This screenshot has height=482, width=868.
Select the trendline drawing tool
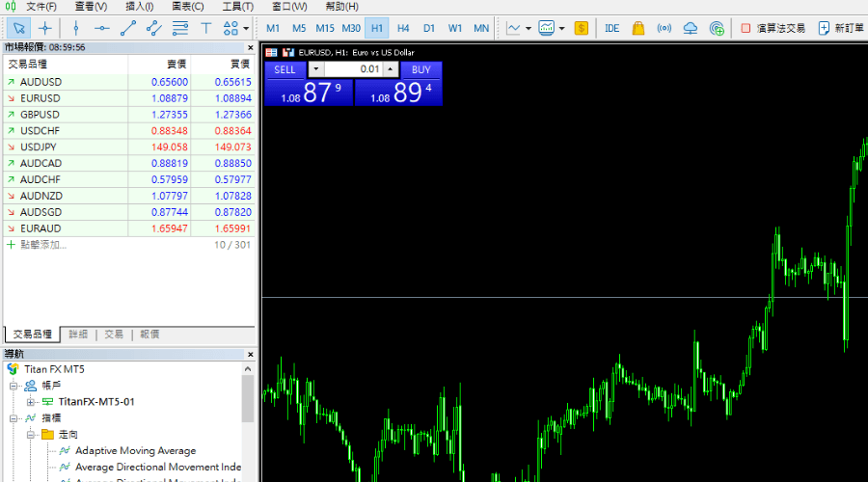(127, 28)
